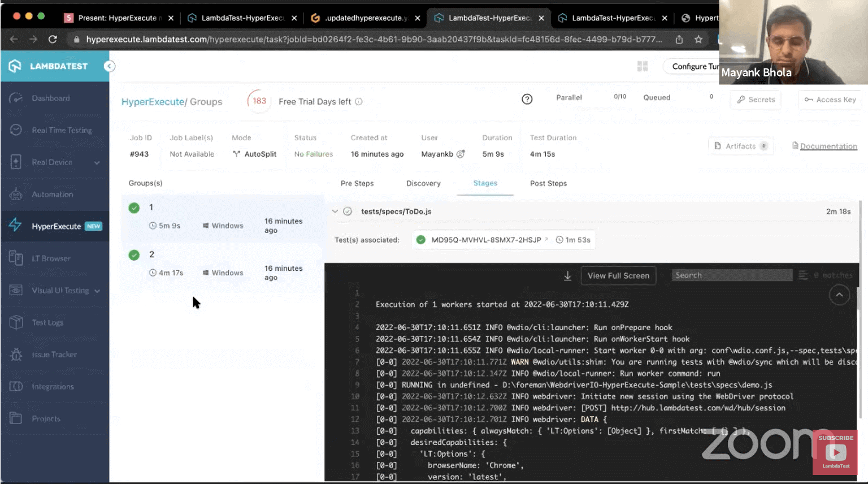Download the log using the download icon

point(567,276)
